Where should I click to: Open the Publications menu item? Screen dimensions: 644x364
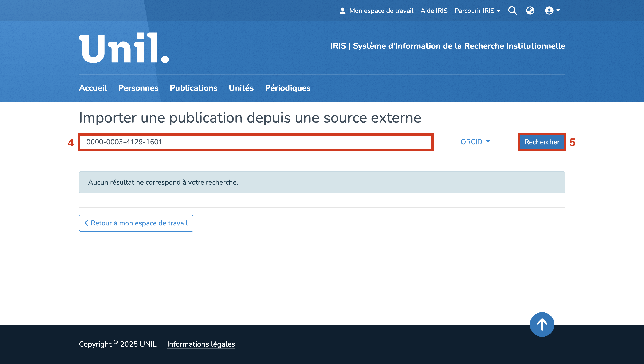point(193,88)
